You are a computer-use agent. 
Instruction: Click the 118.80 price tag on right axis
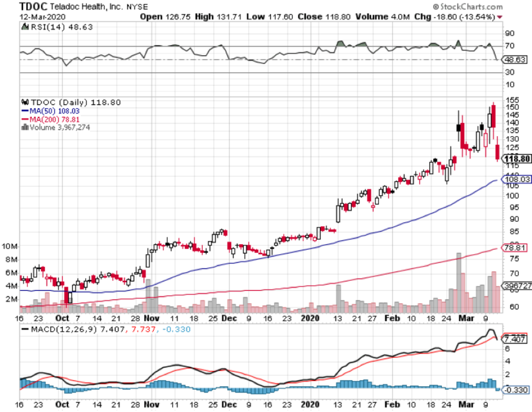(x=516, y=159)
